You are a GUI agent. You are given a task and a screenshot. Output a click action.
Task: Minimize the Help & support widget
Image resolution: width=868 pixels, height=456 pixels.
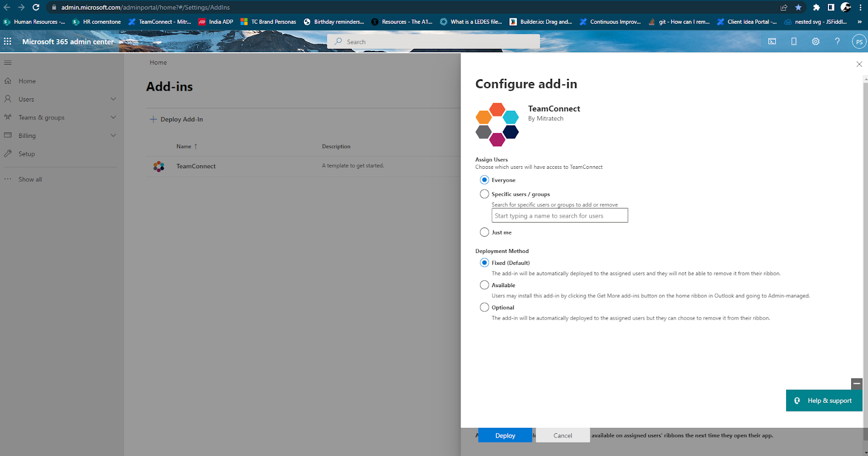coord(857,384)
